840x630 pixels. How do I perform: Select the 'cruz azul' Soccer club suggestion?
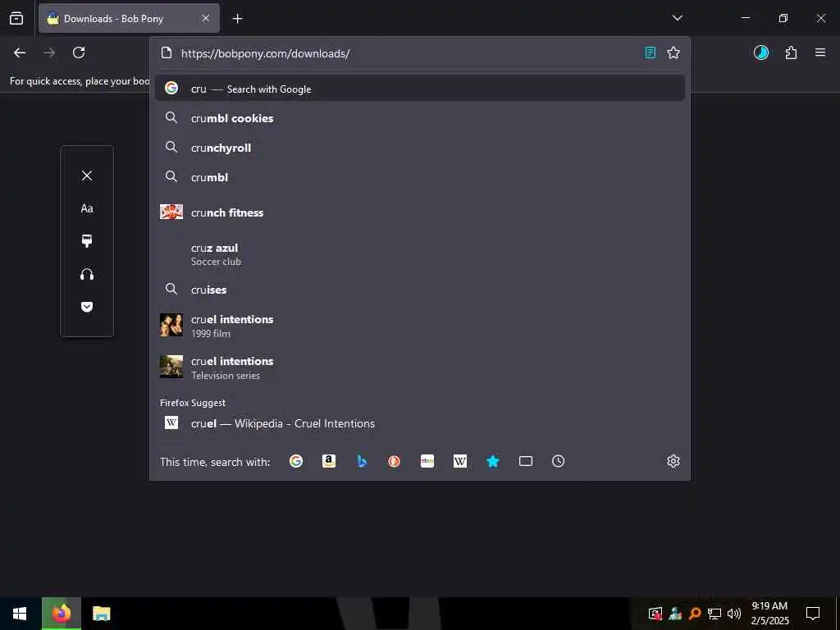click(420, 254)
